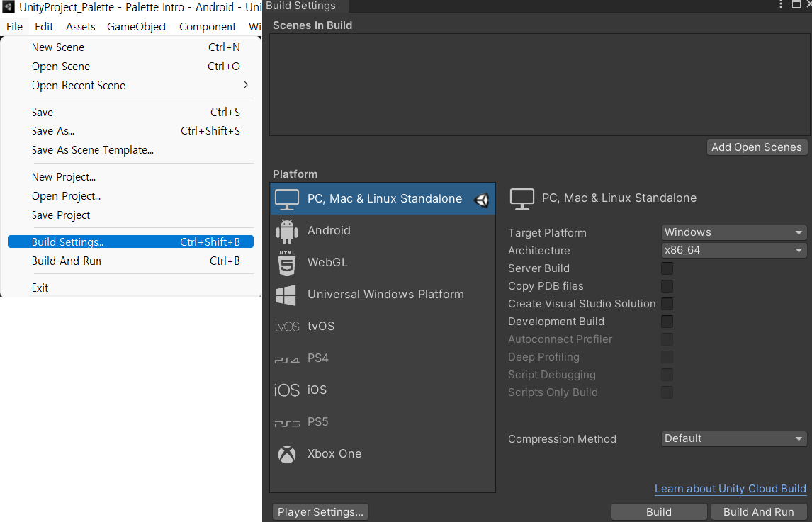Click the Unity logo icon in title bar
812x522 pixels.
(8, 7)
